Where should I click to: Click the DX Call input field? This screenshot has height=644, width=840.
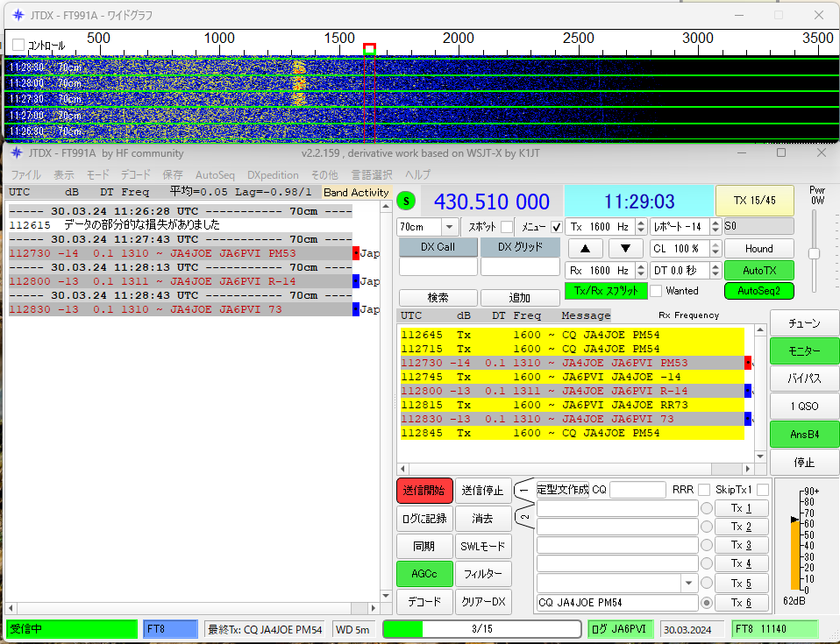[x=438, y=266]
